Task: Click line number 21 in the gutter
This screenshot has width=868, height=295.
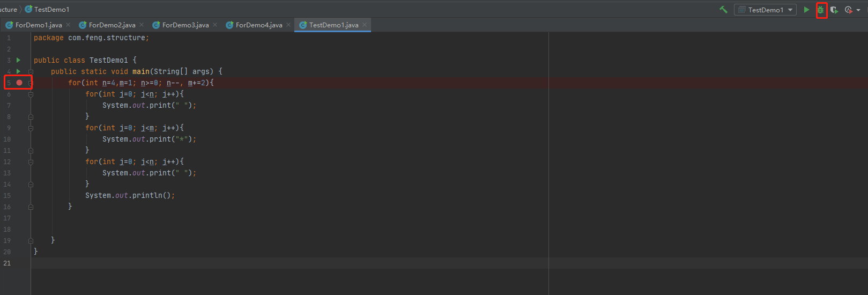Action: [x=7, y=263]
